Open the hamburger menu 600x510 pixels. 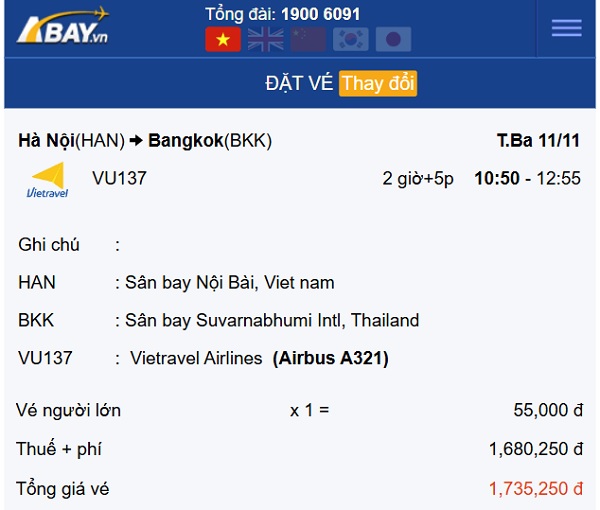[x=566, y=28]
